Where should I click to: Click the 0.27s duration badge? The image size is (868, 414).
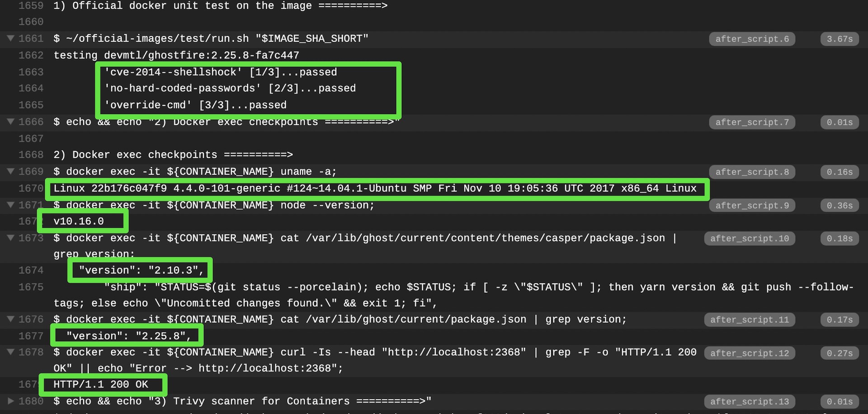(840, 353)
